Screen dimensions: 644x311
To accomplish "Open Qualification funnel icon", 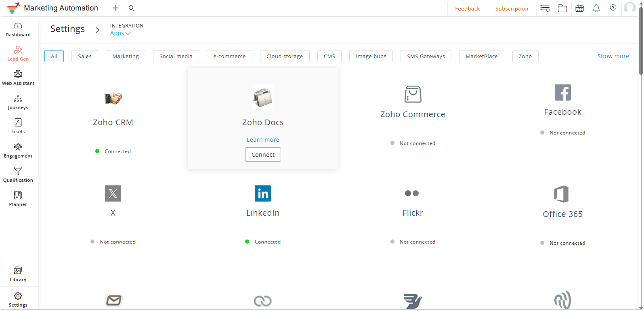I will tap(18, 175).
